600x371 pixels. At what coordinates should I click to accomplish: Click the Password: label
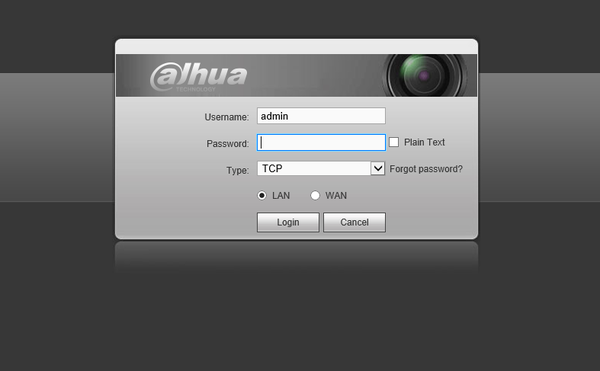[x=228, y=143]
